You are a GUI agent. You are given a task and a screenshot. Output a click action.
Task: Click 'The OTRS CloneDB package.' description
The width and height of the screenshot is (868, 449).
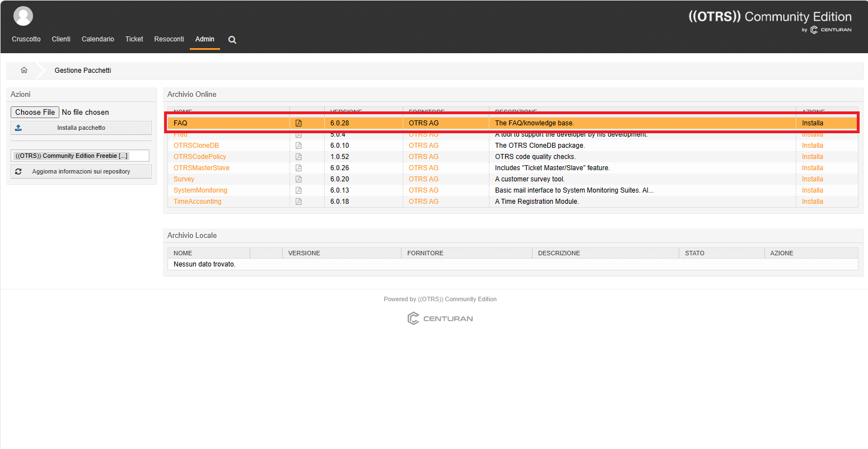coord(540,146)
